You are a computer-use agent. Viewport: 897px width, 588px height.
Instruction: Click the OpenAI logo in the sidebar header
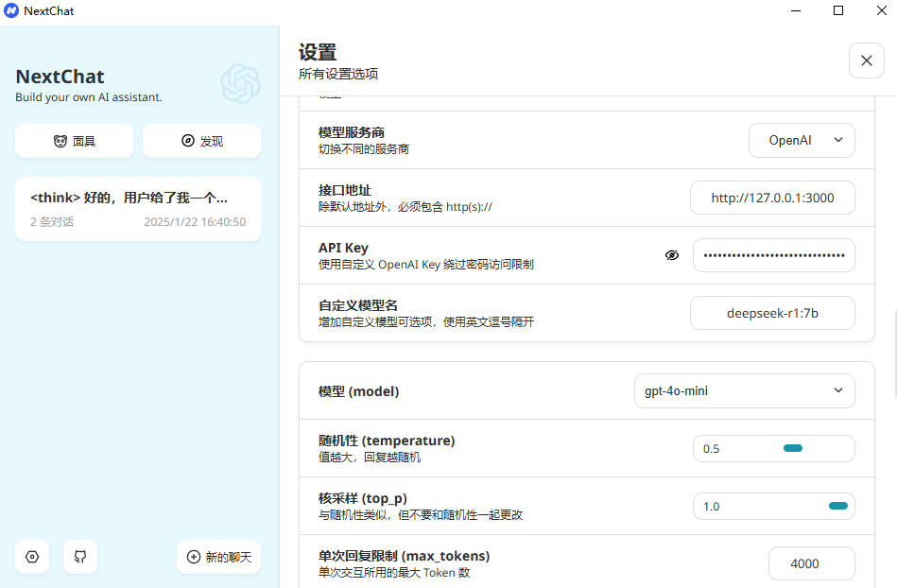tap(241, 83)
